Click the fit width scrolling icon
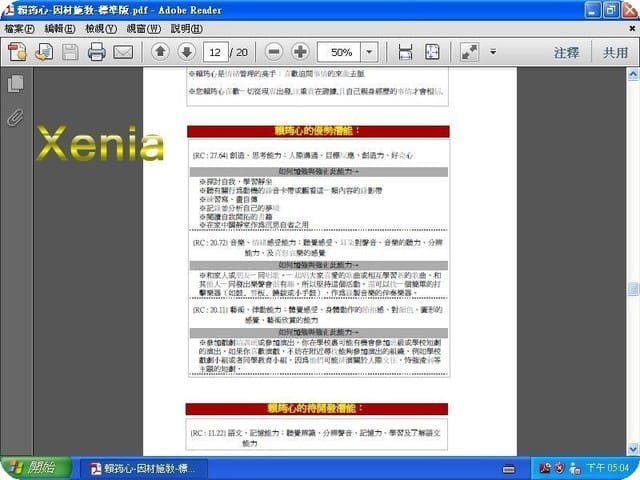The width and height of the screenshot is (640, 480). pyautogui.click(x=405, y=52)
